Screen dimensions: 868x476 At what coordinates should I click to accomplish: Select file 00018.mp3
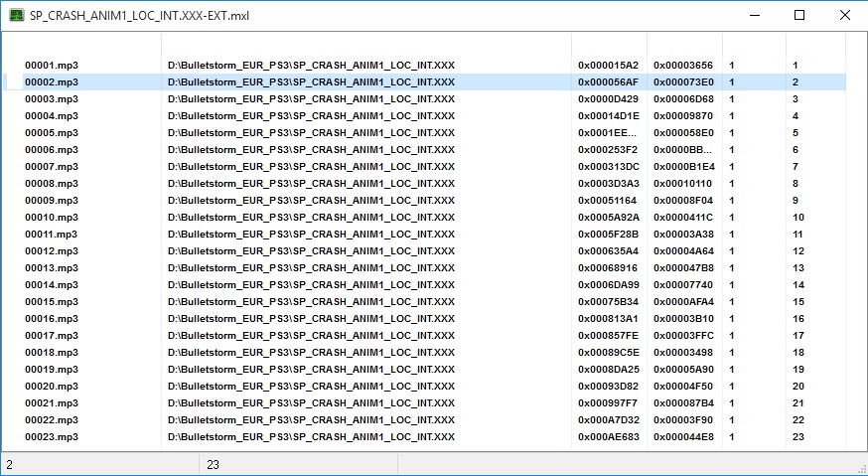tap(52, 353)
